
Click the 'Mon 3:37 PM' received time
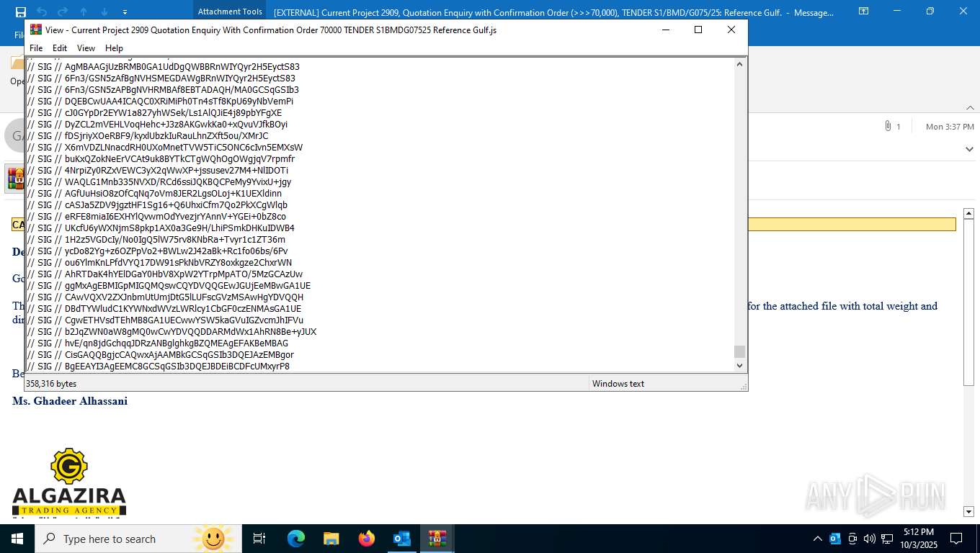click(950, 127)
